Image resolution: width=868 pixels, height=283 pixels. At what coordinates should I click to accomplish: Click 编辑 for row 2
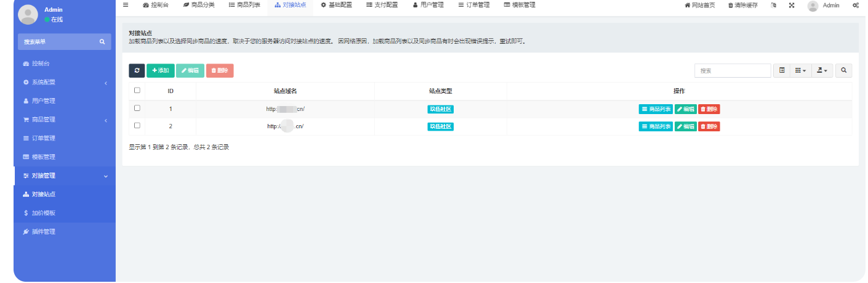686,126
